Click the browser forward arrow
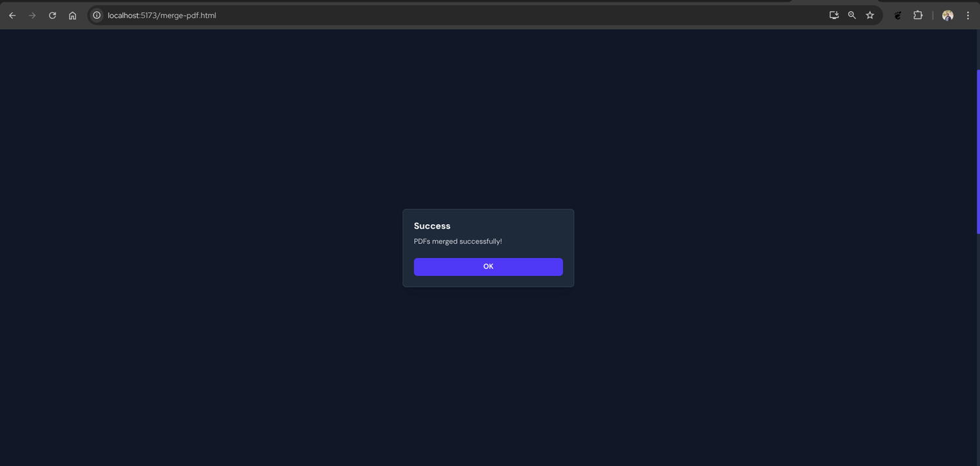The width and height of the screenshot is (980, 466). 32,15
